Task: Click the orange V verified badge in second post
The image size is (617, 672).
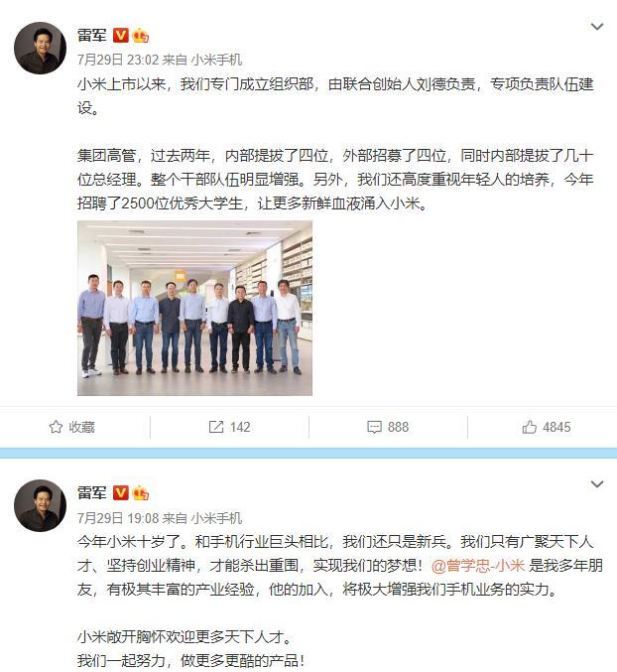Action: pos(121,493)
